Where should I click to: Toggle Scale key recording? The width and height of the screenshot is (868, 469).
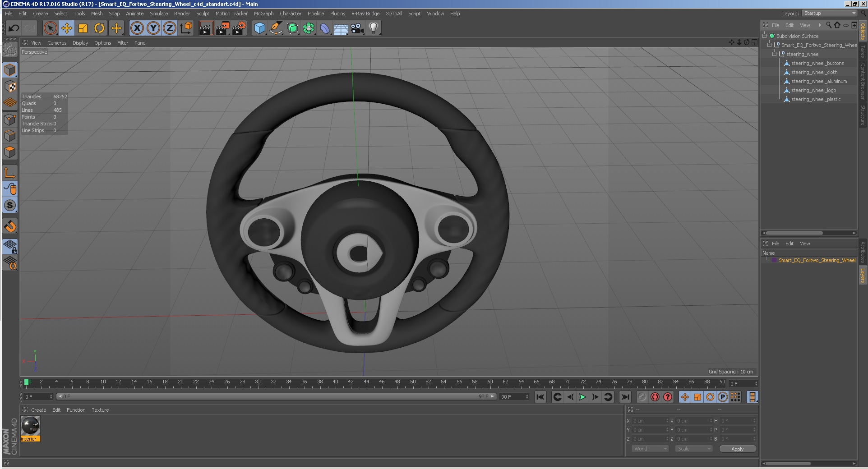(697, 397)
